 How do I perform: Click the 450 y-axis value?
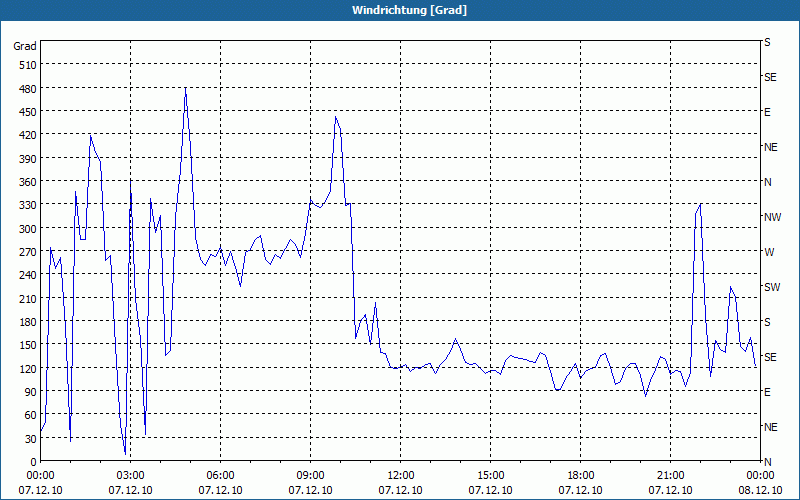point(28,112)
